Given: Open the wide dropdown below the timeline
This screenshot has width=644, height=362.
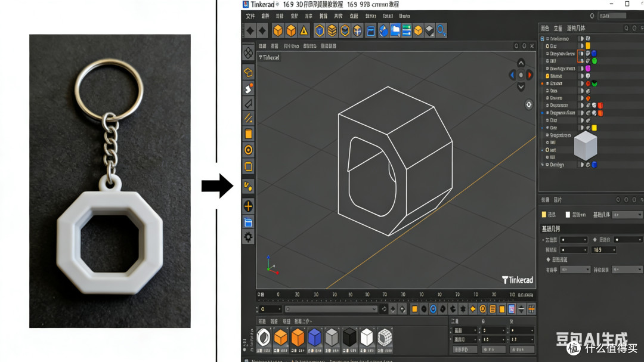Looking at the screenshot, I should (331, 309).
